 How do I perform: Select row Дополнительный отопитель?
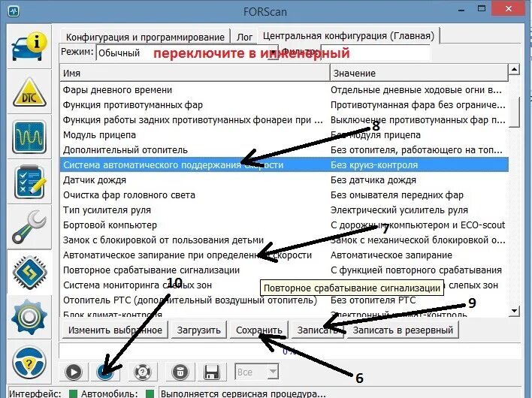point(284,150)
